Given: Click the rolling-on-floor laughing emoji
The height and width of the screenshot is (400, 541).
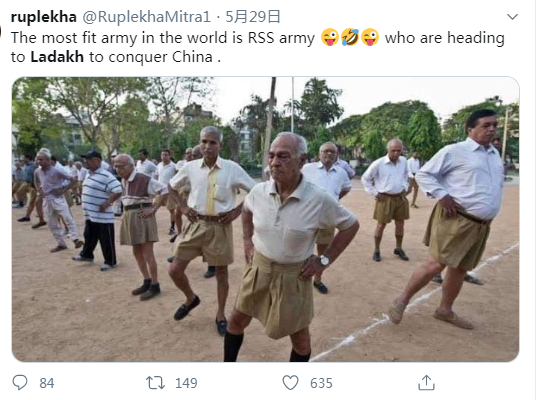Looking at the screenshot, I should click(x=350, y=37).
